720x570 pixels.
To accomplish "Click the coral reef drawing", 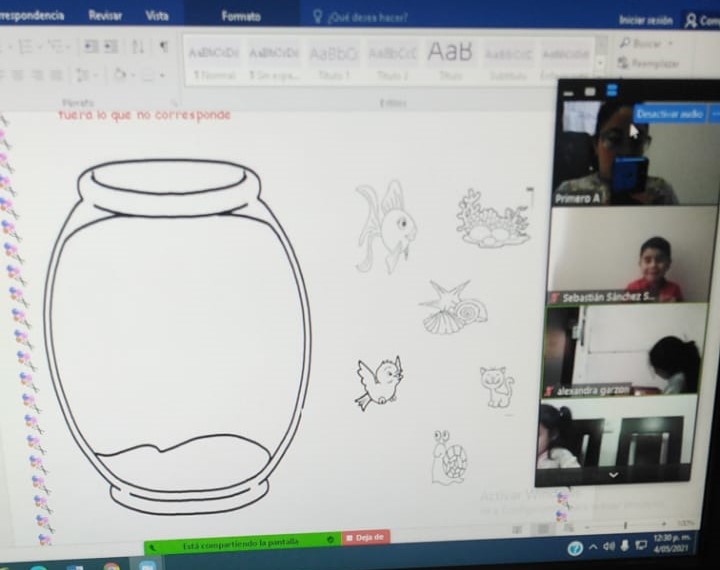I will [494, 218].
